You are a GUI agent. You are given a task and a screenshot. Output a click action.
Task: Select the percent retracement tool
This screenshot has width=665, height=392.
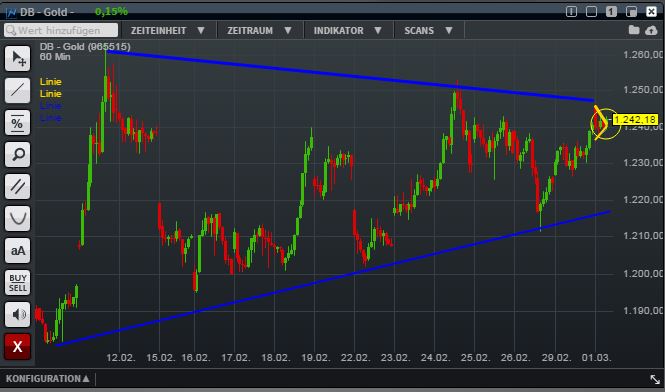point(17,123)
